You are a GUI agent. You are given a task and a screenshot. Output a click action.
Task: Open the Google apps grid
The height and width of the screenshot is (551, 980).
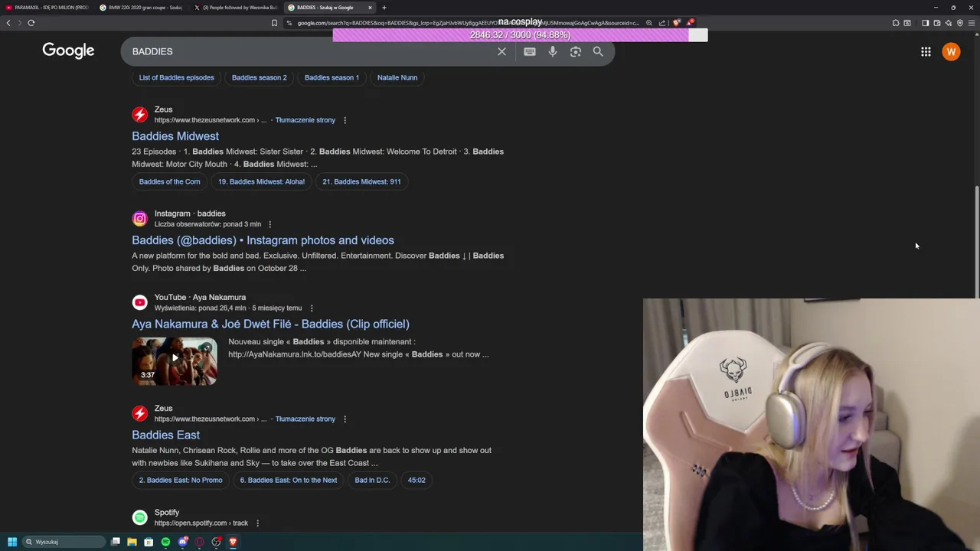(x=926, y=51)
